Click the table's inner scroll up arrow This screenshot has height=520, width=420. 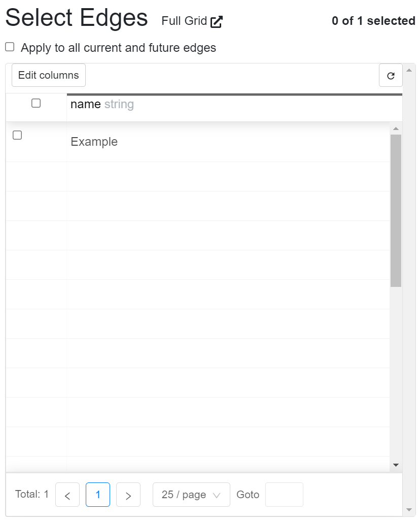(x=396, y=129)
